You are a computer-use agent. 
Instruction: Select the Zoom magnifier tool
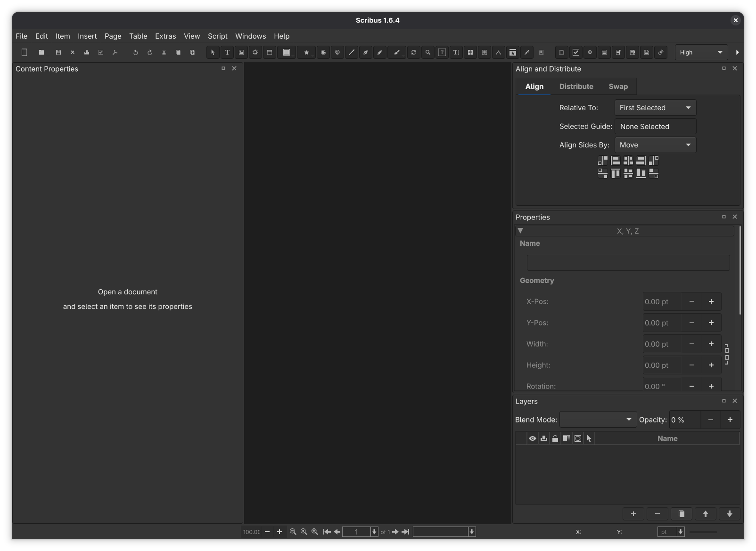click(428, 52)
